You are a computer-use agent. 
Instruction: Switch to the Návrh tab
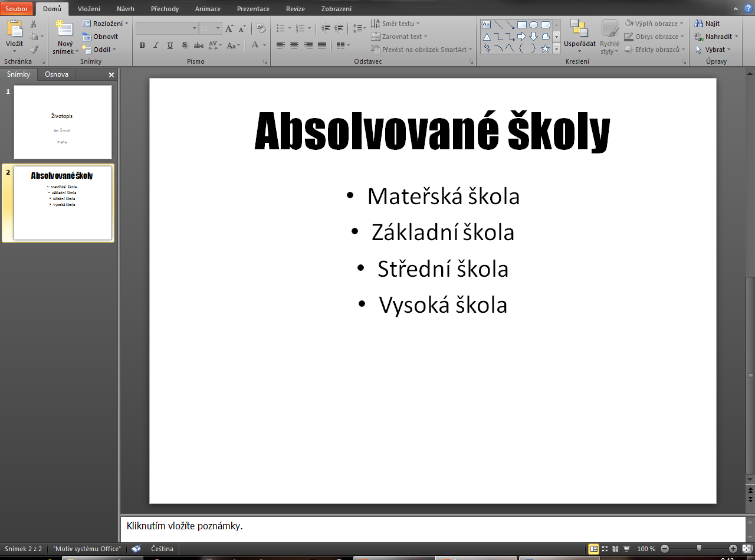(126, 9)
